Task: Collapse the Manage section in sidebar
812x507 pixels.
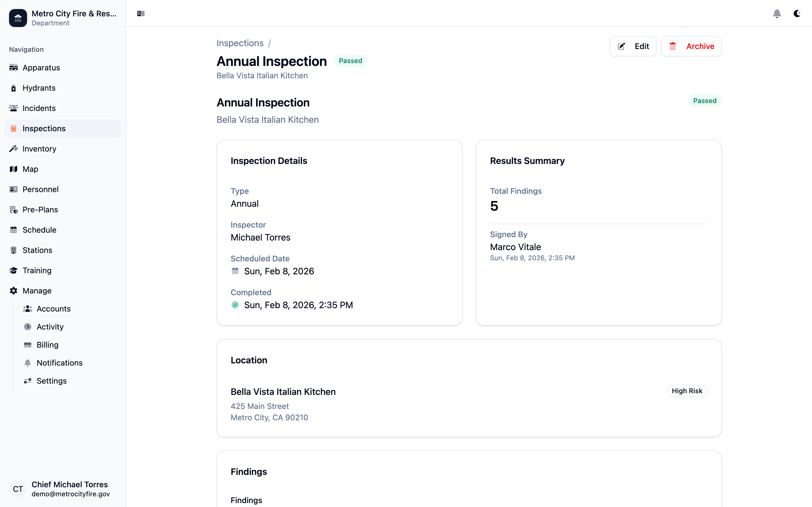Action: pyautogui.click(x=37, y=291)
